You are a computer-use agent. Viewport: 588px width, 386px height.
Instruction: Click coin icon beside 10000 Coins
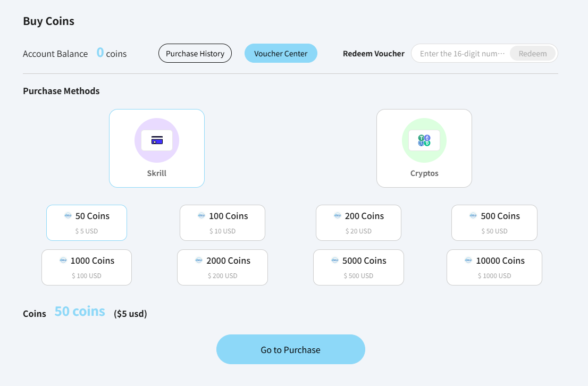(468, 261)
